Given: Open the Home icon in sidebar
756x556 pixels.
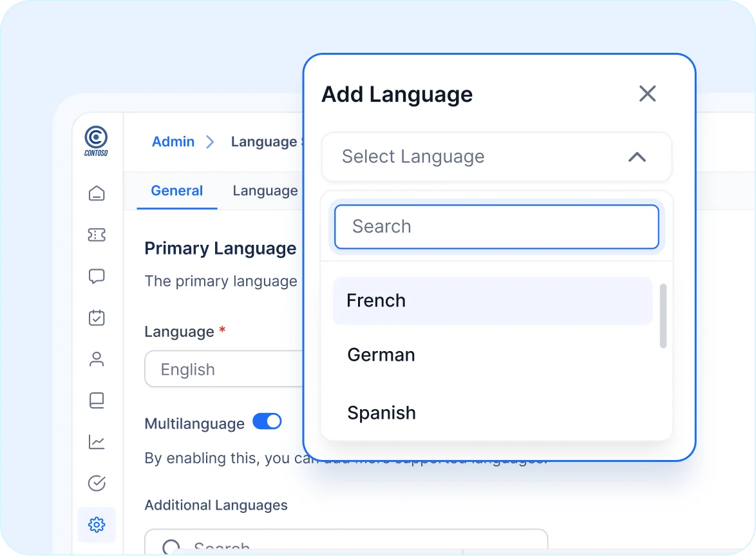Looking at the screenshot, I should click(x=97, y=193).
